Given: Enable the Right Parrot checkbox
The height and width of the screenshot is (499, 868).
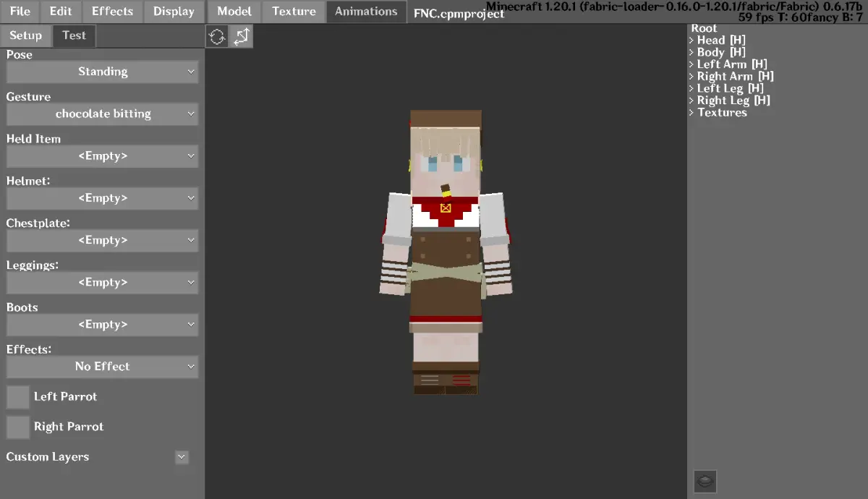Looking at the screenshot, I should point(18,427).
